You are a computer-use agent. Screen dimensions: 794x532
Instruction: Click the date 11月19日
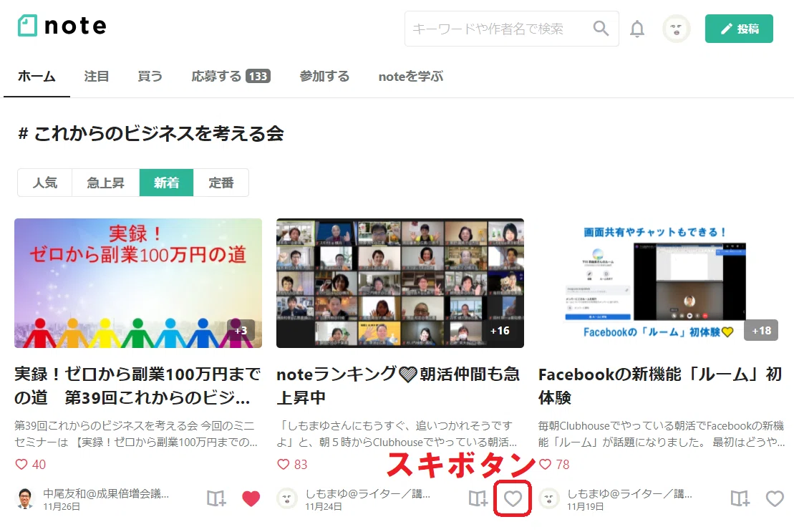click(x=586, y=507)
